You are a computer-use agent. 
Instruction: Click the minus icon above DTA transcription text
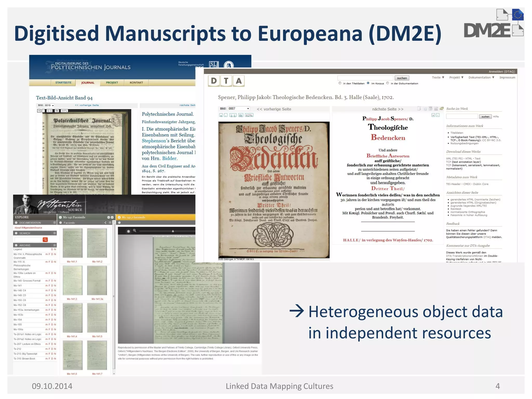(438, 115)
